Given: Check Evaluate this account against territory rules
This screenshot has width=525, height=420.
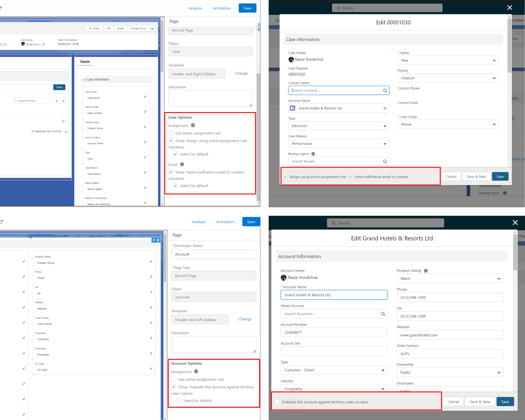Looking at the screenshot, I should coord(277,402).
